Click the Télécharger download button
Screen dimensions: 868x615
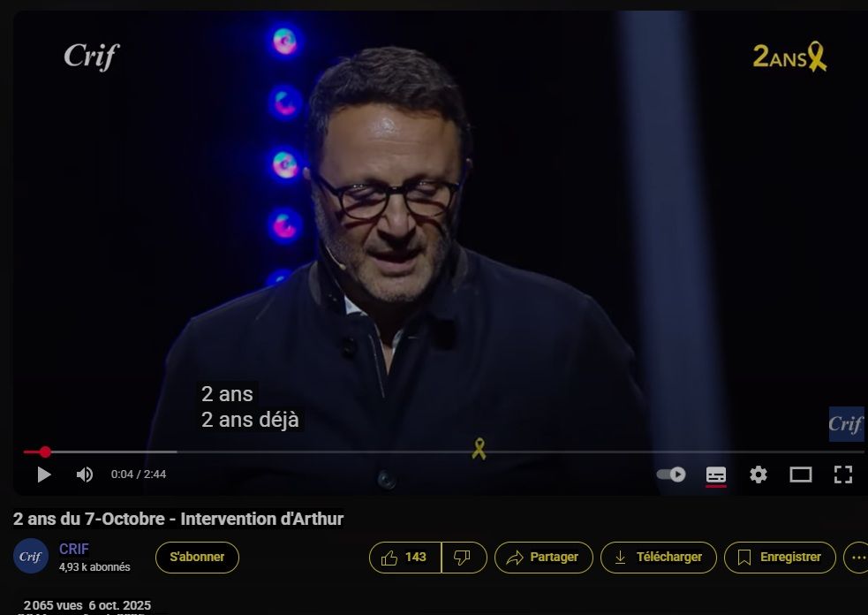659,558
